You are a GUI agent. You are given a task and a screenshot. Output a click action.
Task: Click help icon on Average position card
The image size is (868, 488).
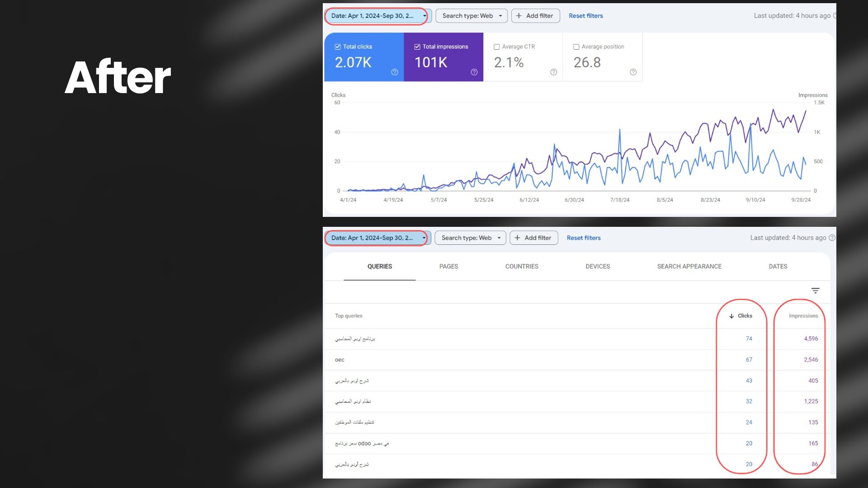pyautogui.click(x=633, y=72)
